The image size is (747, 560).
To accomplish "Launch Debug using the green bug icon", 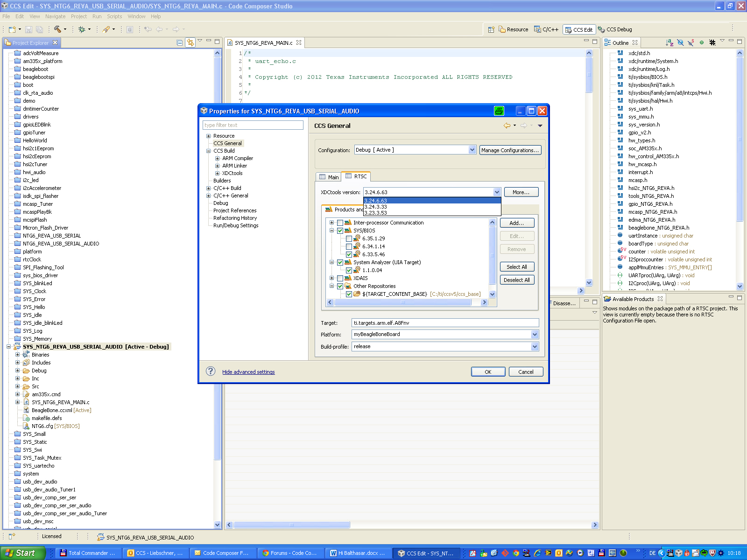I will tap(82, 29).
